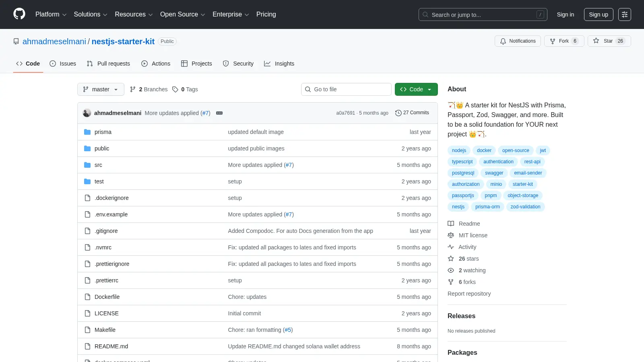Click the Notifications bell button
Viewport: 644px width, 362px height.
coord(518,41)
